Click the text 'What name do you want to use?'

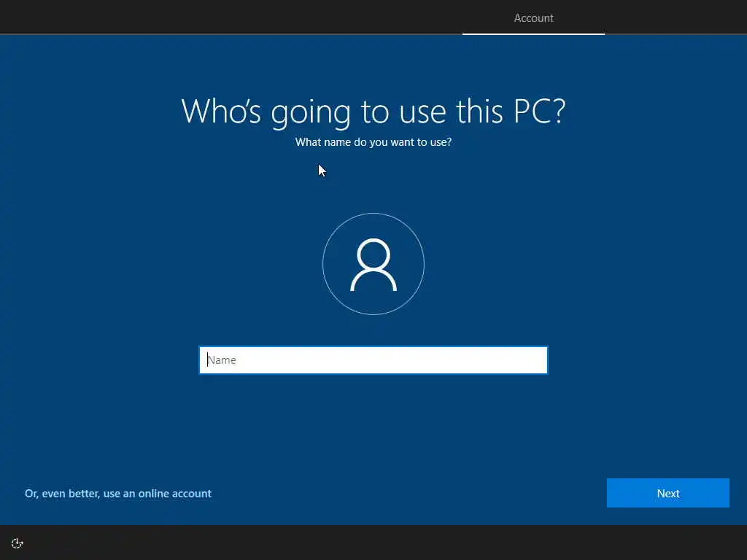(x=373, y=142)
